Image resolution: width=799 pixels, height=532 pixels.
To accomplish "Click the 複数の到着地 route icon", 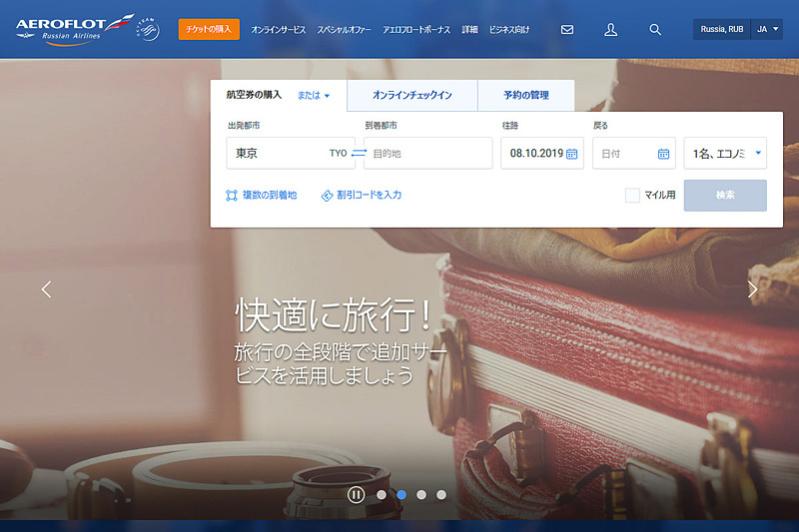I will point(232,195).
